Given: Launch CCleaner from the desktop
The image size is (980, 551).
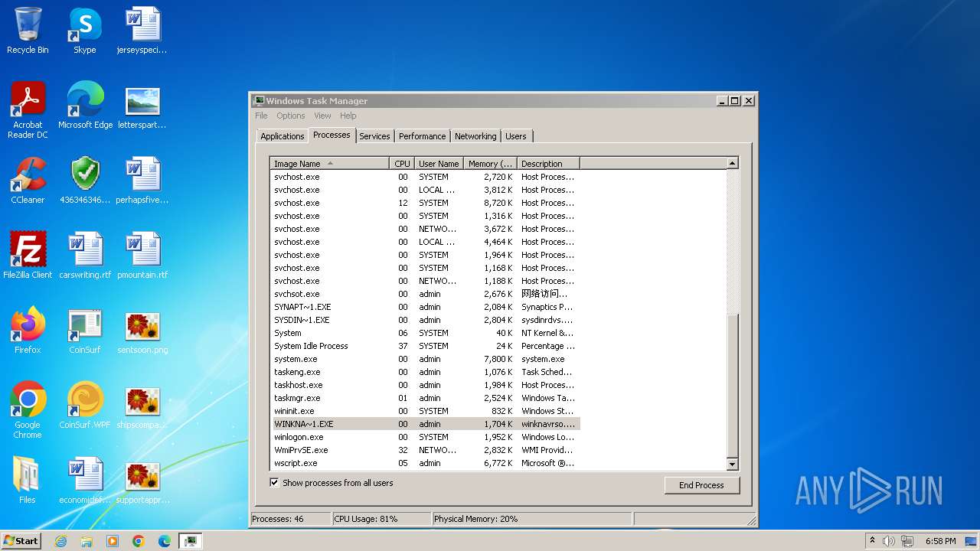Looking at the screenshot, I should pos(28,181).
